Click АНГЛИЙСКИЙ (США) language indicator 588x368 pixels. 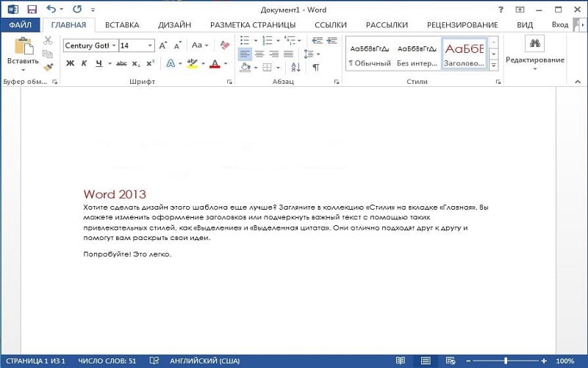click(205, 361)
